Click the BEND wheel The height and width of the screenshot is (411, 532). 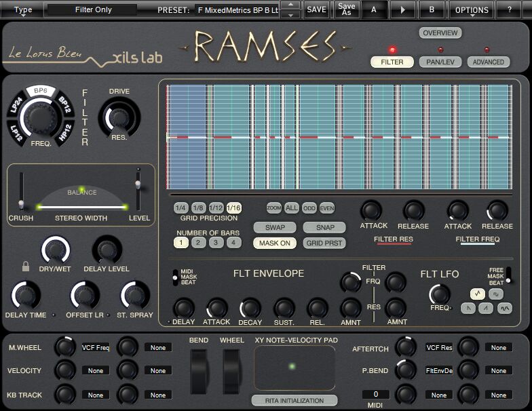[199, 372]
